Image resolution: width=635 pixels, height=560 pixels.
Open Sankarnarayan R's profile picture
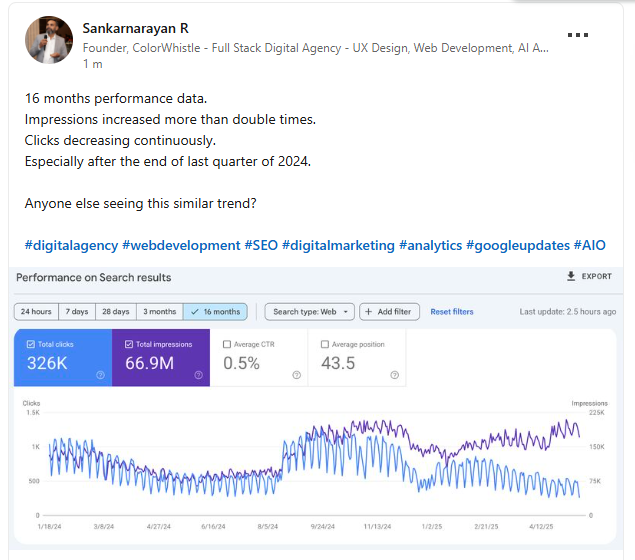pos(49,40)
